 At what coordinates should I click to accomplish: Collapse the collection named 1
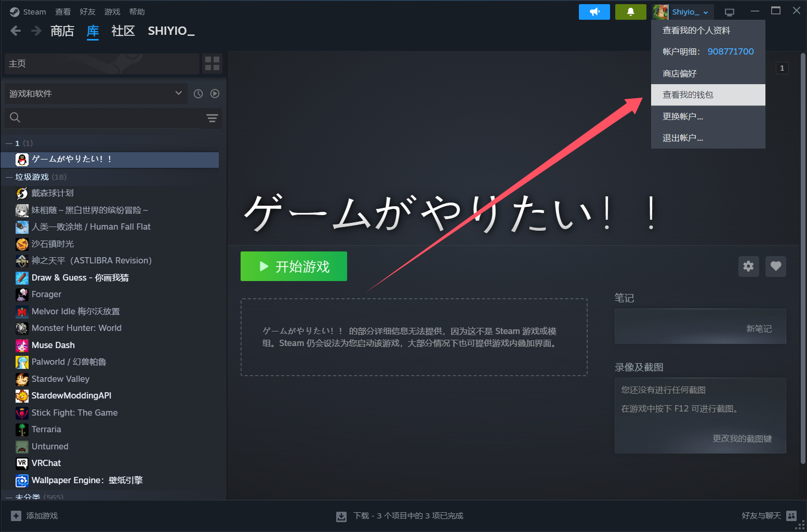click(x=9, y=143)
